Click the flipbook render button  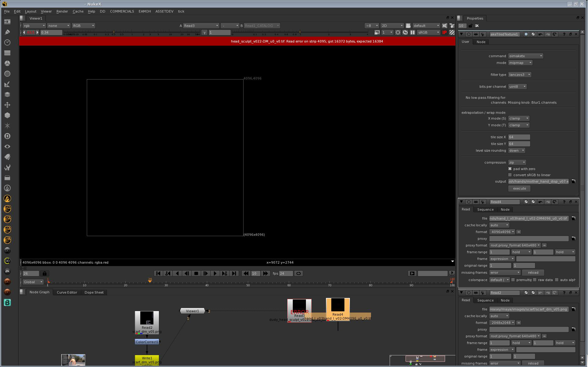pos(412,273)
